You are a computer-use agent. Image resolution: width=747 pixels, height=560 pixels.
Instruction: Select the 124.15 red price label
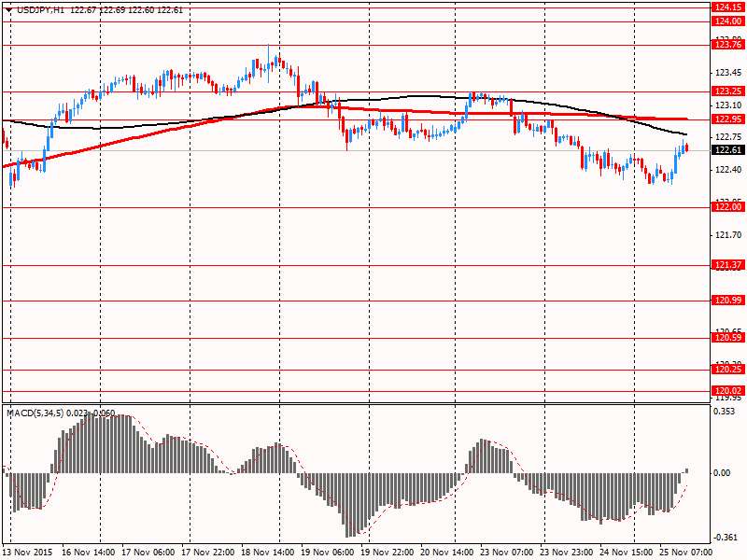click(727, 7)
